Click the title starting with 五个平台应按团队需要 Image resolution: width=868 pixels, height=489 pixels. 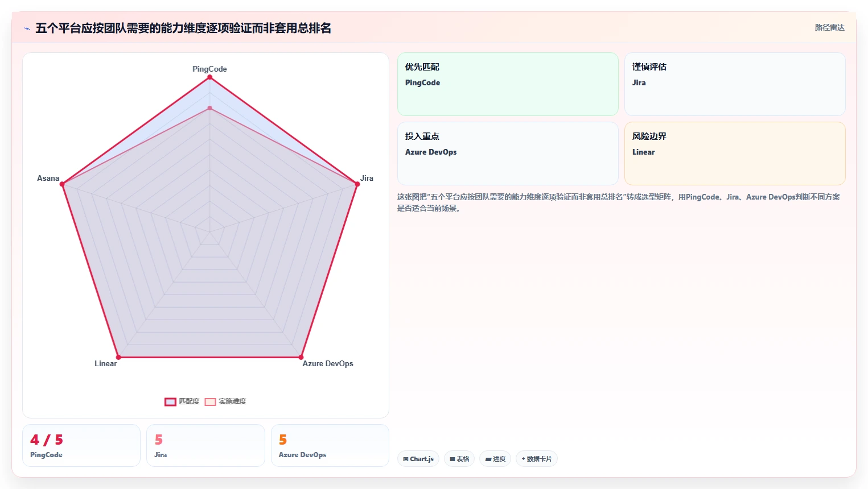coord(183,28)
